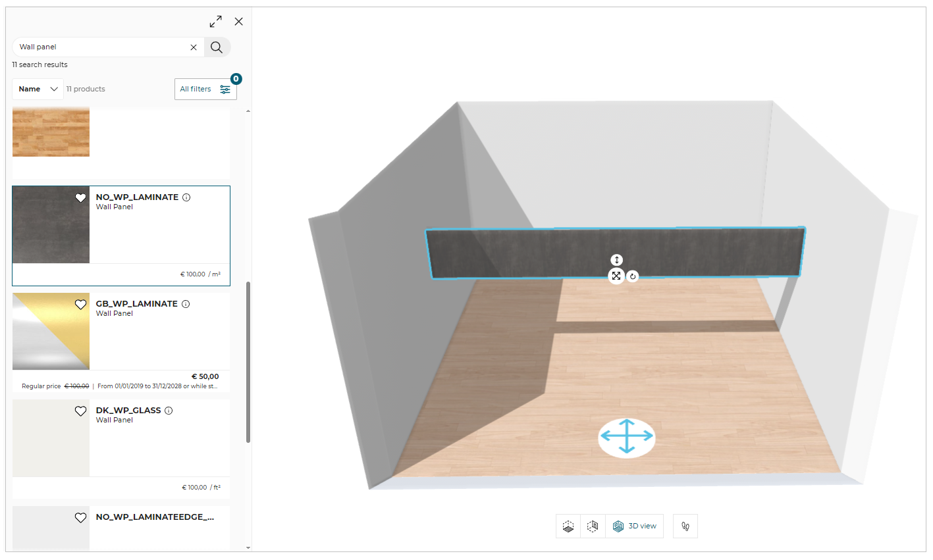This screenshot has height=560, width=933.
Task: Show info for NO_WP_LAMINATE
Action: click(186, 197)
